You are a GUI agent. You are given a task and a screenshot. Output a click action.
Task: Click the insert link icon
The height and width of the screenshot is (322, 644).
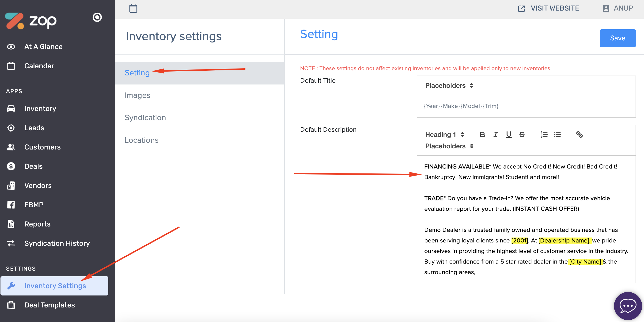579,135
